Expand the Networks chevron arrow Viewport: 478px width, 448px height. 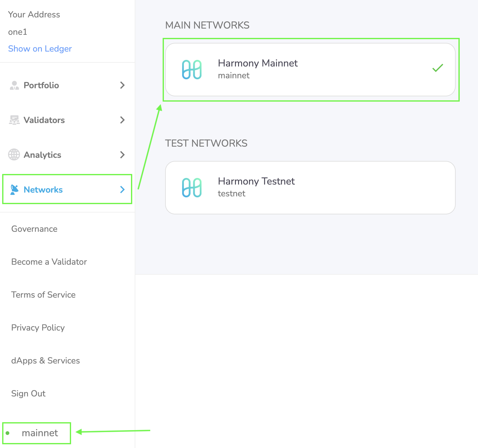coord(122,190)
